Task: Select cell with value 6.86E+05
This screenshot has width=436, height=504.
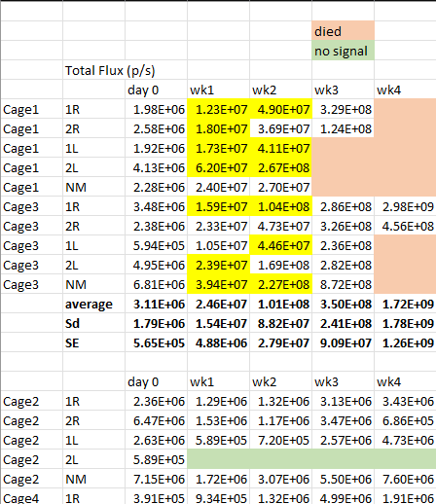Action: point(405,420)
